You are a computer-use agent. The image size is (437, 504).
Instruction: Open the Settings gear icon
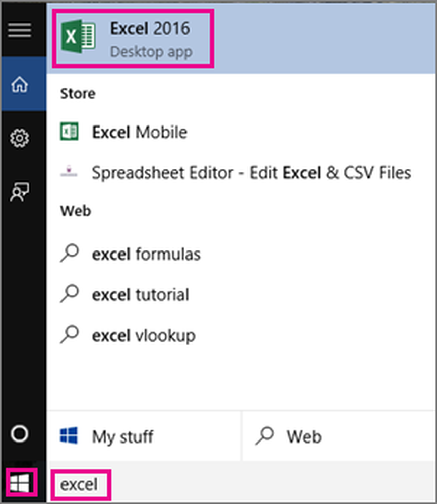(20, 138)
